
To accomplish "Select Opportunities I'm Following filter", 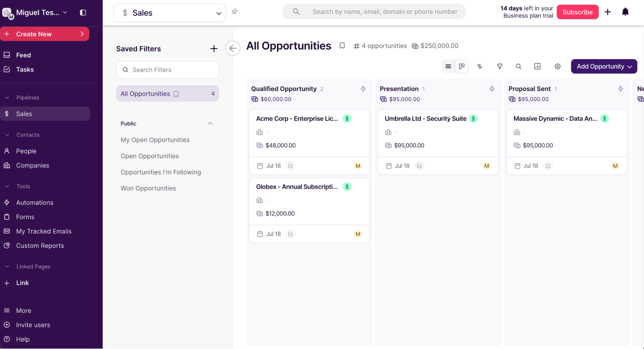I will tap(161, 172).
